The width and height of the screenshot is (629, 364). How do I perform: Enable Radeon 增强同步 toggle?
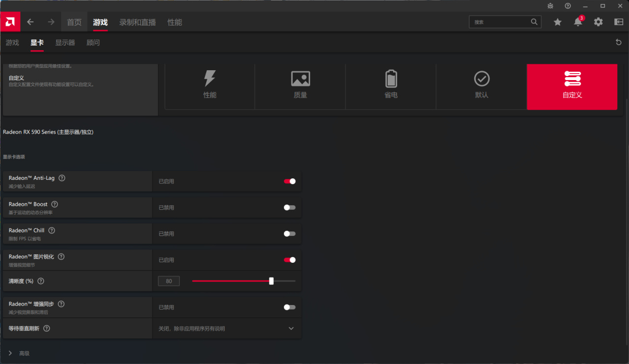click(289, 307)
